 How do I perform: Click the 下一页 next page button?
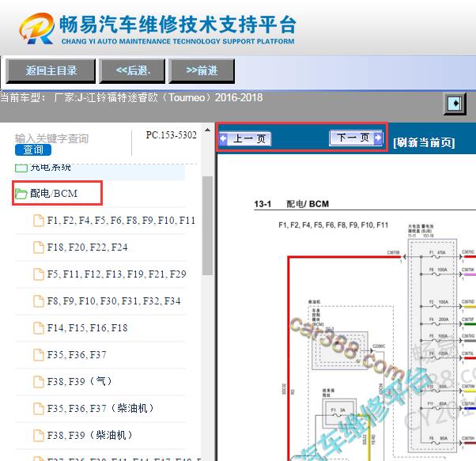[x=356, y=138]
